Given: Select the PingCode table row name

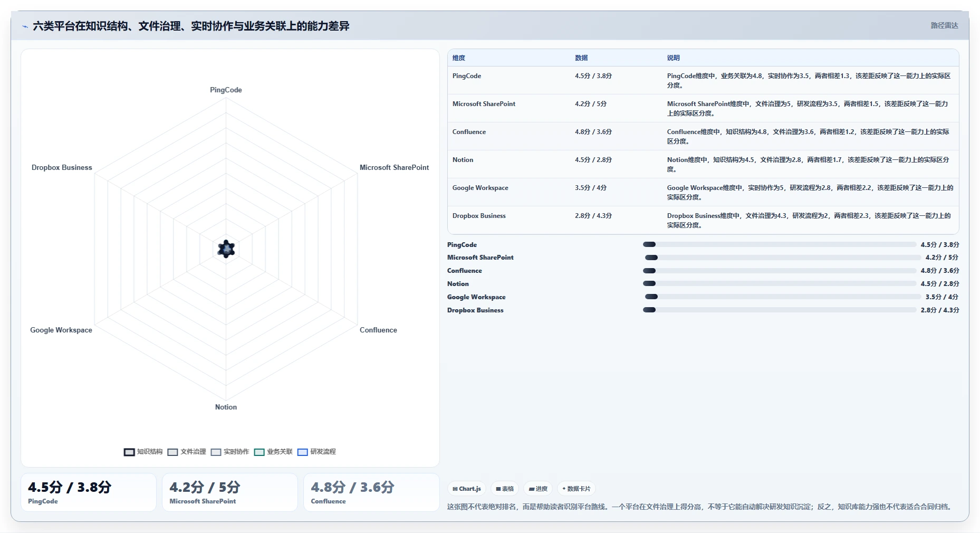Looking at the screenshot, I should [467, 76].
